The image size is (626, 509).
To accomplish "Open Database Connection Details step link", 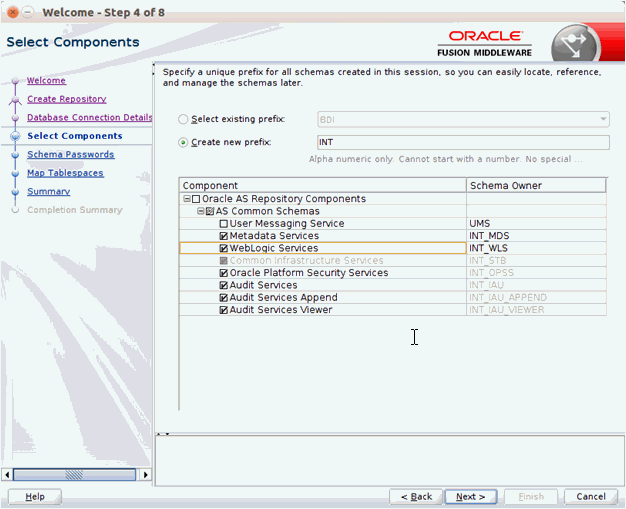I will 89,117.
